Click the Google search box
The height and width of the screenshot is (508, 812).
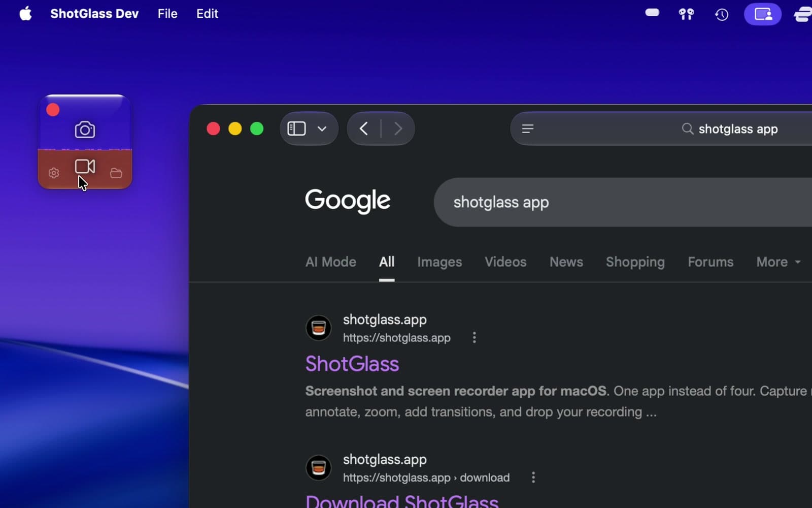pos(623,202)
